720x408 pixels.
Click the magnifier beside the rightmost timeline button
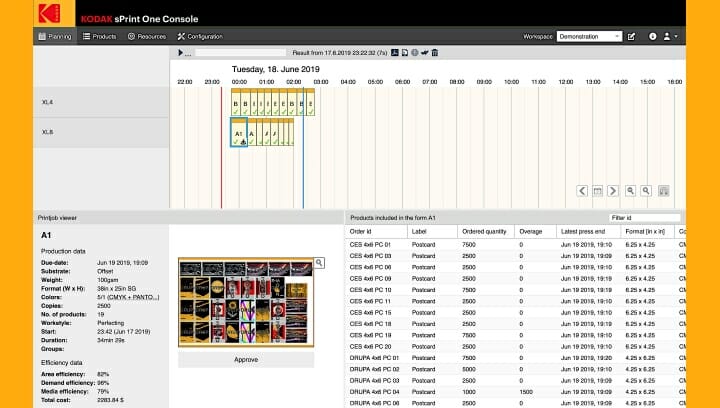[646, 191]
